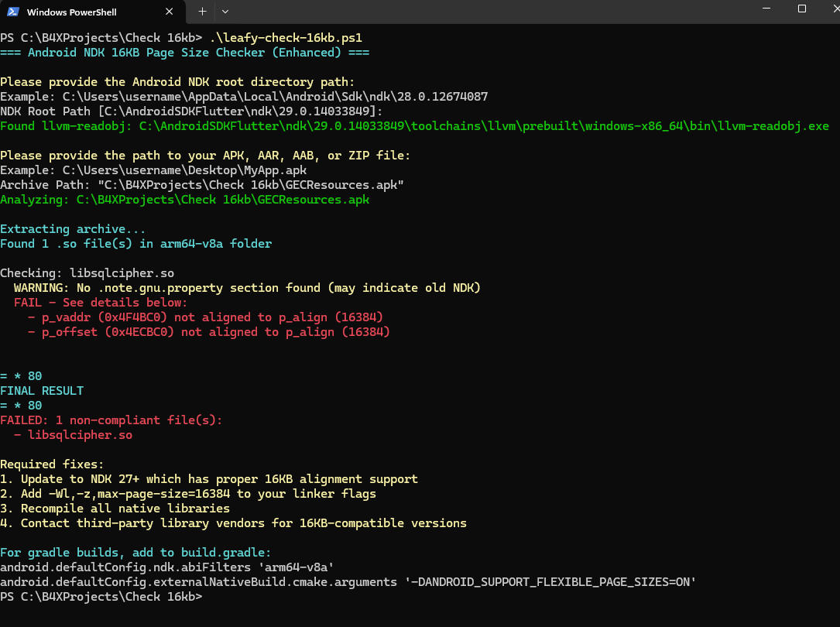
Task: Click the "FAILED: 1 non-compliant file(s)" line
Action: pyautogui.click(x=111, y=420)
